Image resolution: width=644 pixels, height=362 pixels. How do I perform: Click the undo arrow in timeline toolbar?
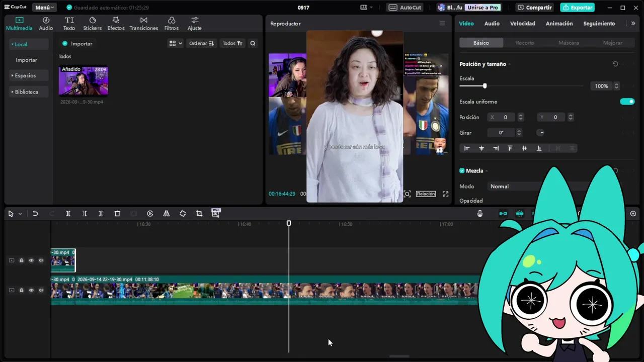(35, 214)
